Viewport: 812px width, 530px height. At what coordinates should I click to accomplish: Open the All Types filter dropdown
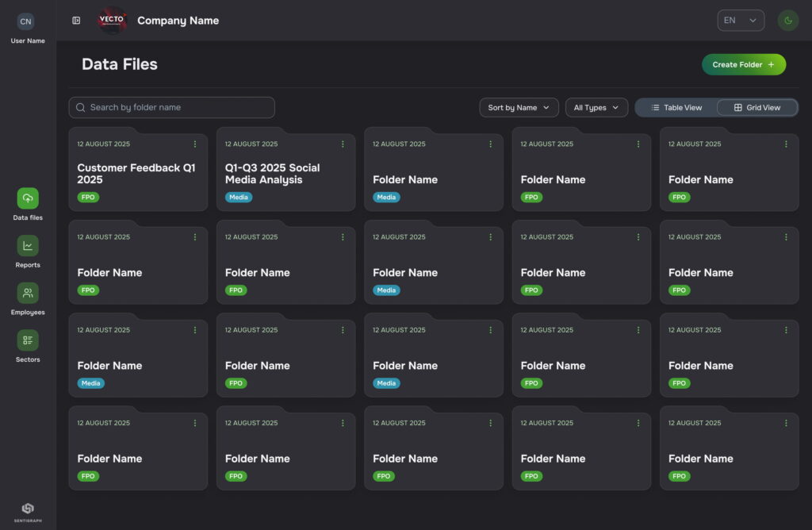596,108
